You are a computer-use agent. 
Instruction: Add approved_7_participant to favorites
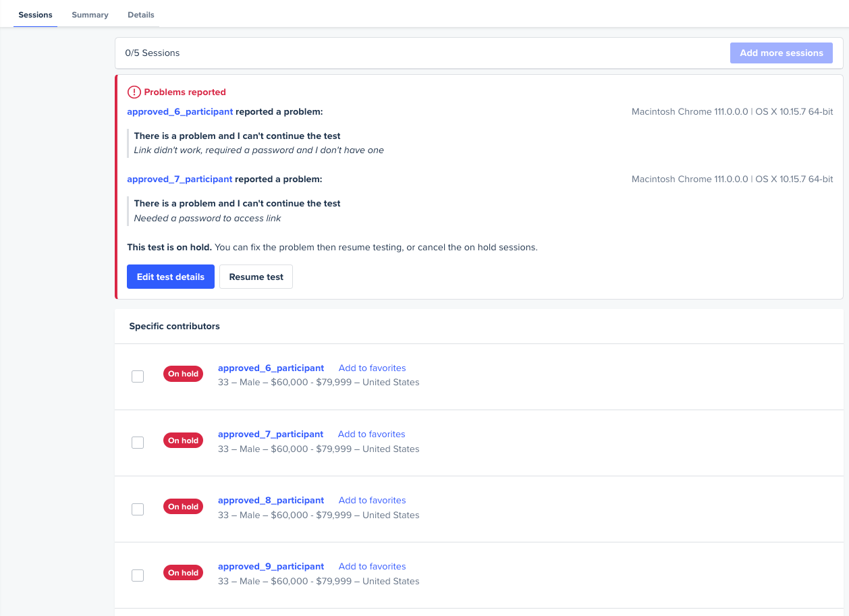[x=371, y=435]
